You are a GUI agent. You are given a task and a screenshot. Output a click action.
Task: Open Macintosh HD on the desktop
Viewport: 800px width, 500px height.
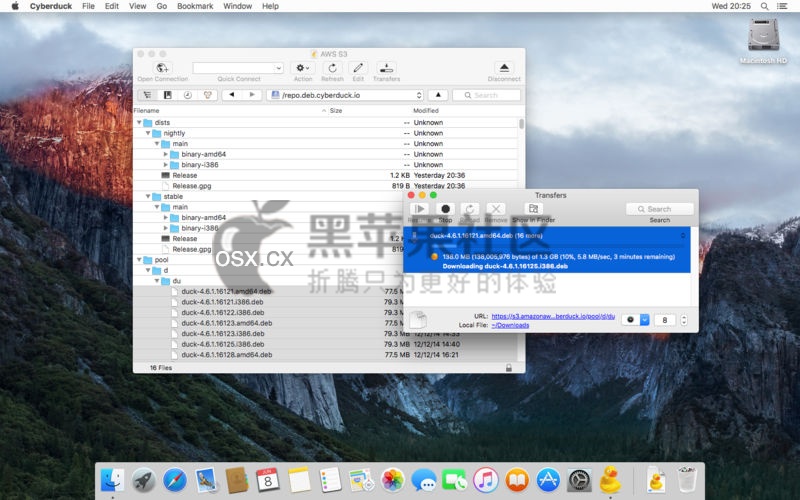coord(763,36)
